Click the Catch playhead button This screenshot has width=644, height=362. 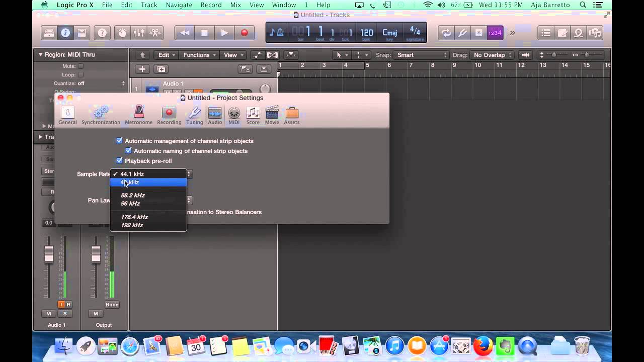click(x=291, y=55)
